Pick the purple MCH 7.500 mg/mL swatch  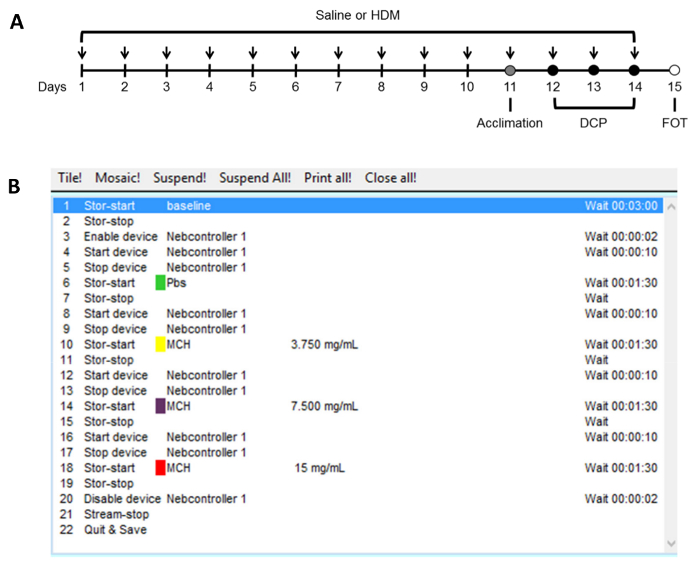(x=160, y=406)
